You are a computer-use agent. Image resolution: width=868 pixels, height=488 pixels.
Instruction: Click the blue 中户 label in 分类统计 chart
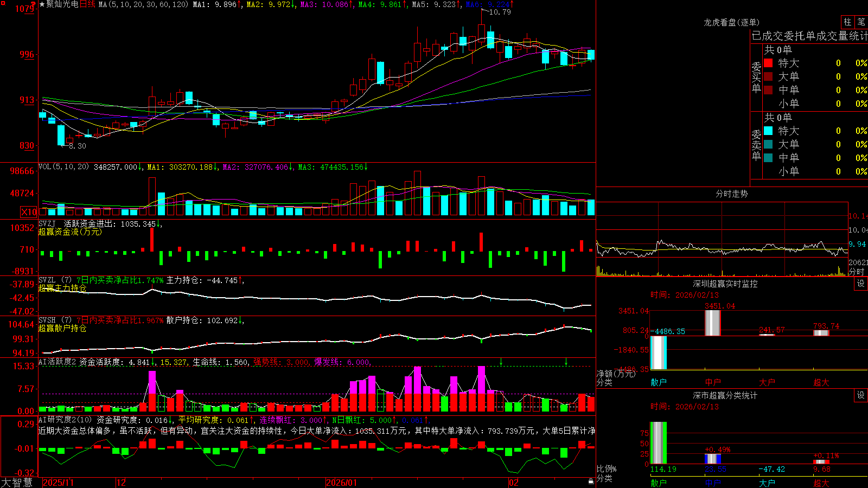713,483
